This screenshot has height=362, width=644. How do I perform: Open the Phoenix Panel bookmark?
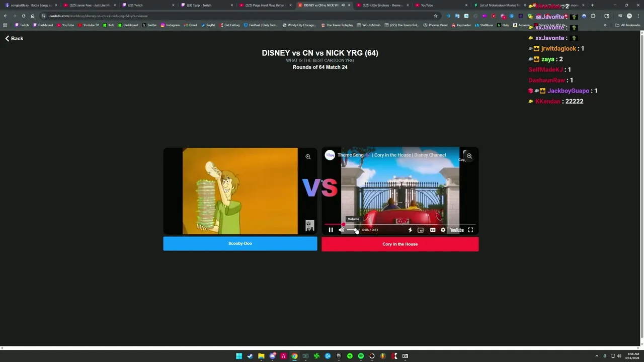click(x=435, y=25)
